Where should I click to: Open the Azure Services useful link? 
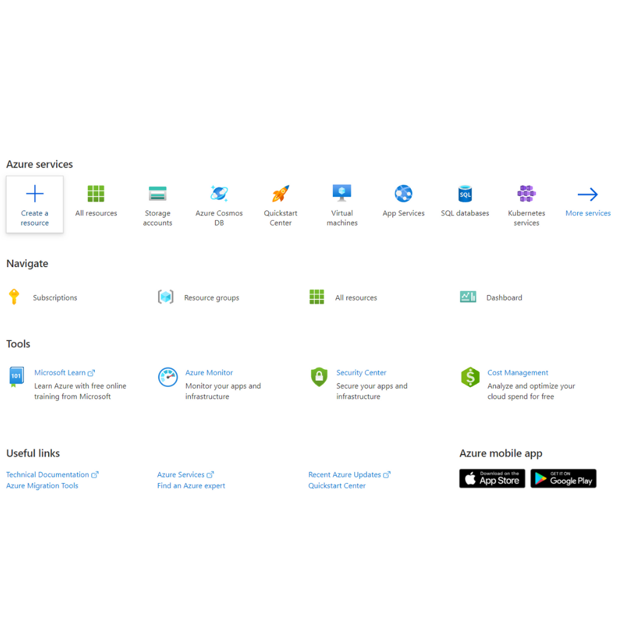point(181,475)
